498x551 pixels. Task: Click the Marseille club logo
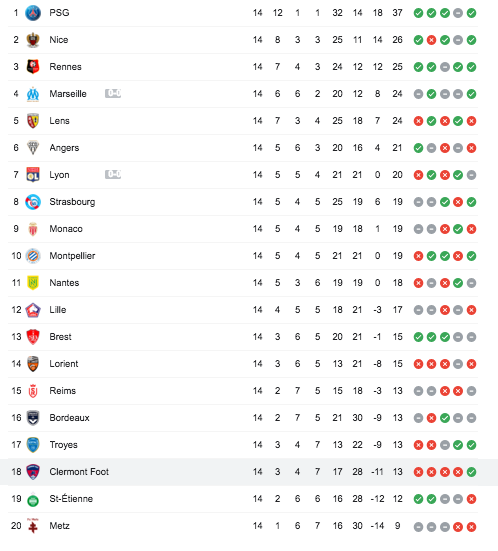click(33, 94)
